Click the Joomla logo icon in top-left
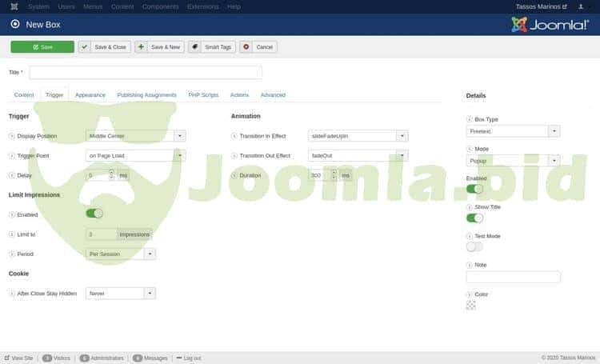This screenshot has width=600, height=364. (x=14, y=6)
